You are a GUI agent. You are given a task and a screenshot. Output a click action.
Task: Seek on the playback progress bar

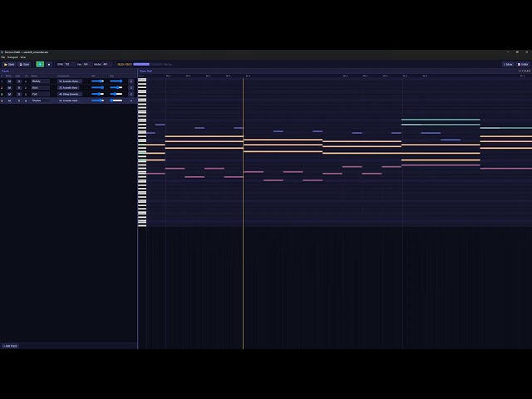click(147, 64)
